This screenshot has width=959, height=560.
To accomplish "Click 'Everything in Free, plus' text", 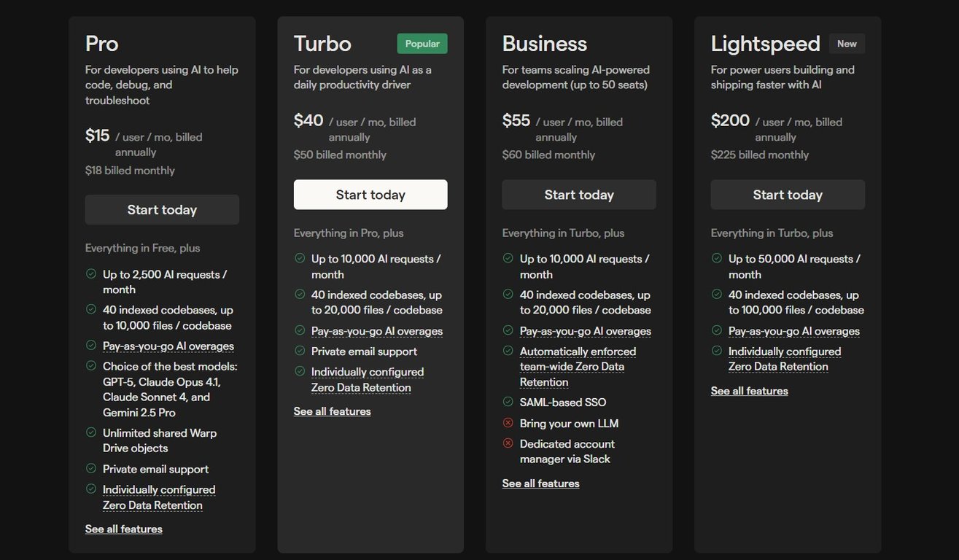I will (x=142, y=248).
